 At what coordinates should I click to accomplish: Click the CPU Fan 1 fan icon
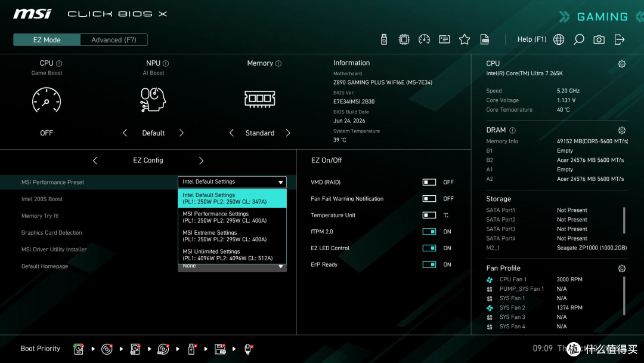click(490, 279)
